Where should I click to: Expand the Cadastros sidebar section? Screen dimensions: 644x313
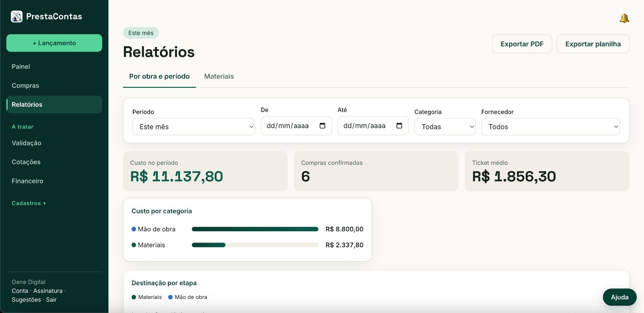[29, 203]
